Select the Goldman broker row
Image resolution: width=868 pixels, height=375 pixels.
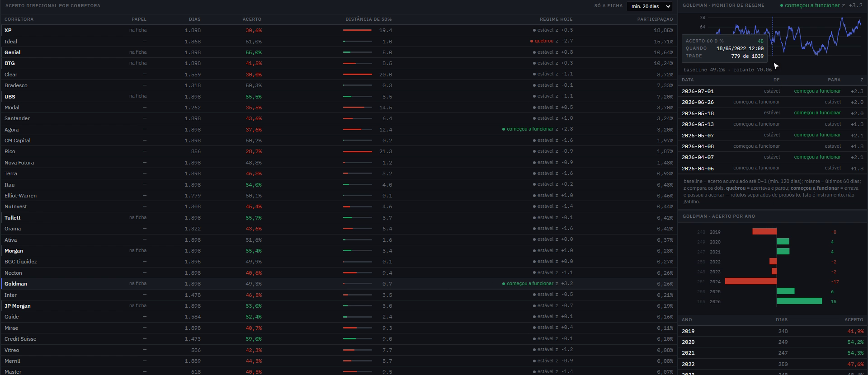[338, 284]
